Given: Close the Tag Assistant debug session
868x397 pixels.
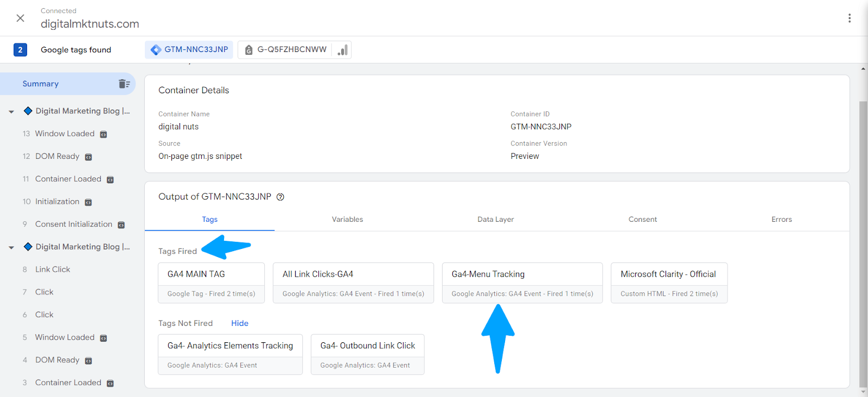Looking at the screenshot, I should pos(20,18).
